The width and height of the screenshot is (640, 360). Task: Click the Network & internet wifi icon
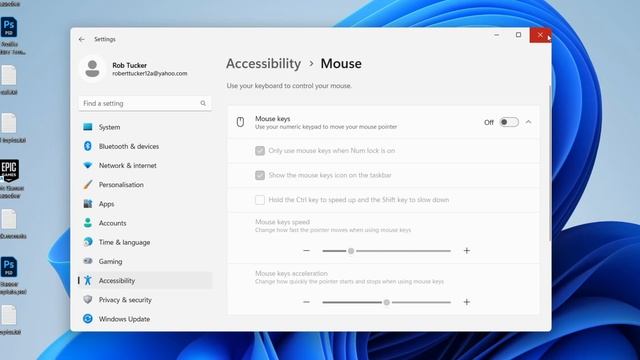tap(88, 165)
